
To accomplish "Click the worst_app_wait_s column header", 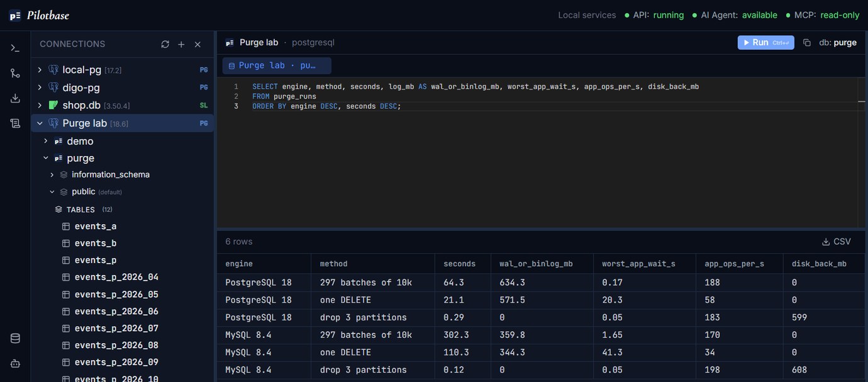I will (645, 264).
